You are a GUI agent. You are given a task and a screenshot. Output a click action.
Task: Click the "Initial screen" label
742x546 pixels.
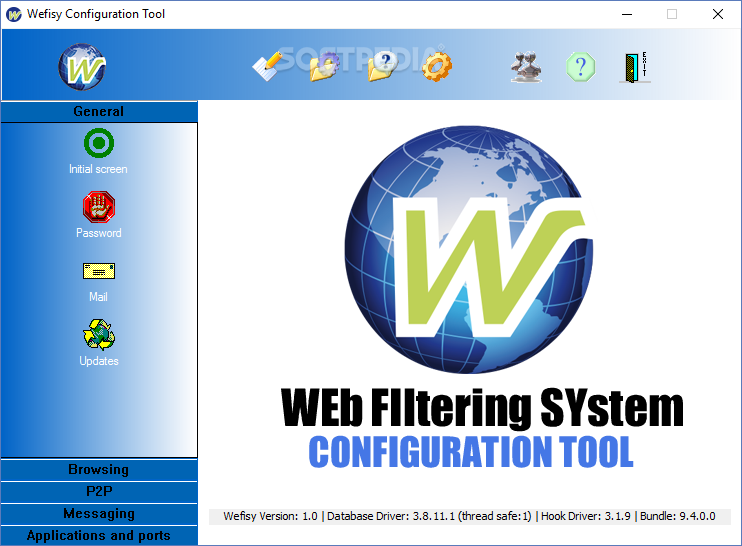click(x=98, y=169)
